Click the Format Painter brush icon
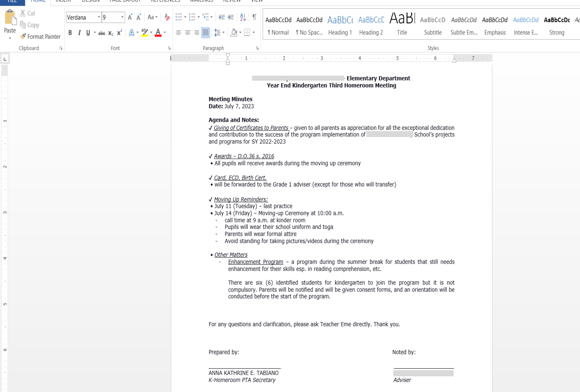580x392 pixels. click(23, 36)
